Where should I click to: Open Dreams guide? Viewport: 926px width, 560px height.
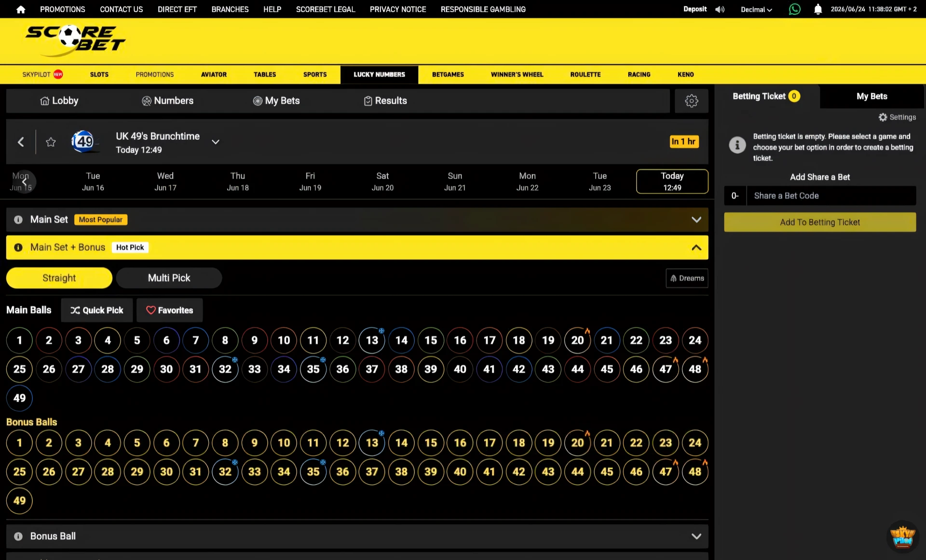(687, 278)
